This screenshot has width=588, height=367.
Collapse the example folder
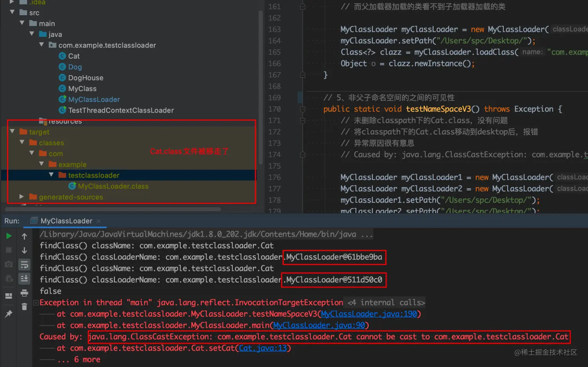pos(42,164)
